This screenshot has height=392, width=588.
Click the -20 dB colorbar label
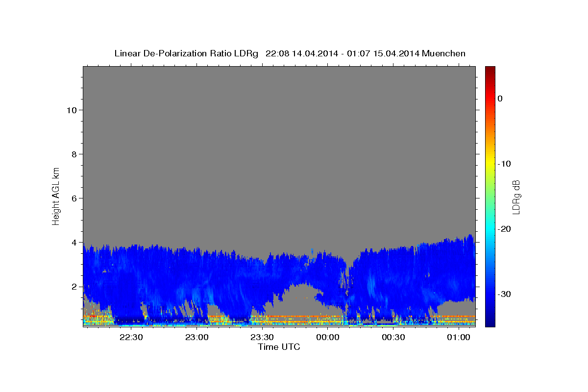(505, 229)
